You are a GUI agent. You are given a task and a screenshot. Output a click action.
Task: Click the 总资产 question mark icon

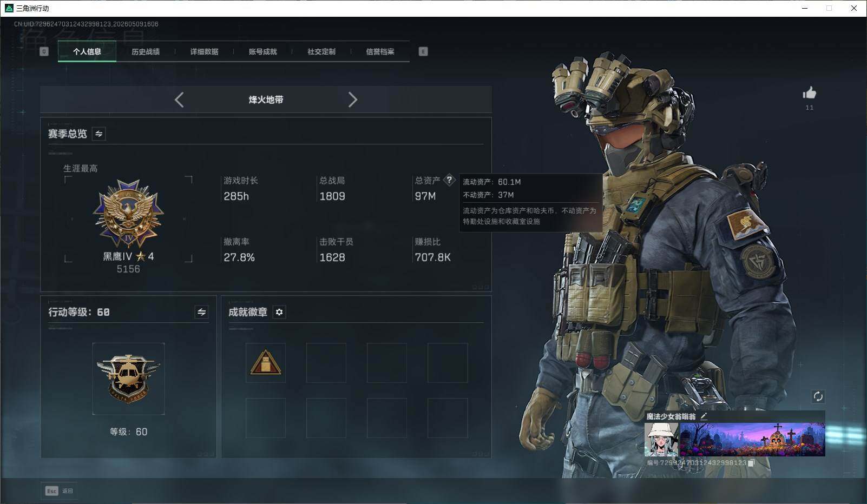449,180
